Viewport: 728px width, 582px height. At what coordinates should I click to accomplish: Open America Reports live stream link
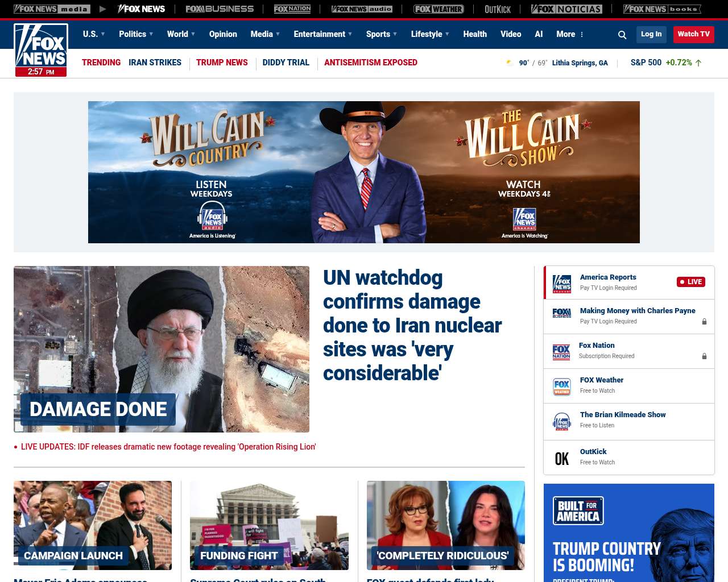(608, 277)
